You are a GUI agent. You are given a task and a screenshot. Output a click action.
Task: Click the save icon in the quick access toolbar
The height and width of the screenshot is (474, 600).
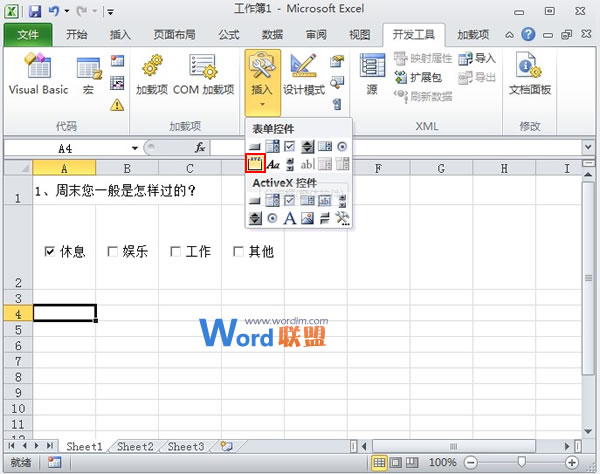pyautogui.click(x=35, y=11)
